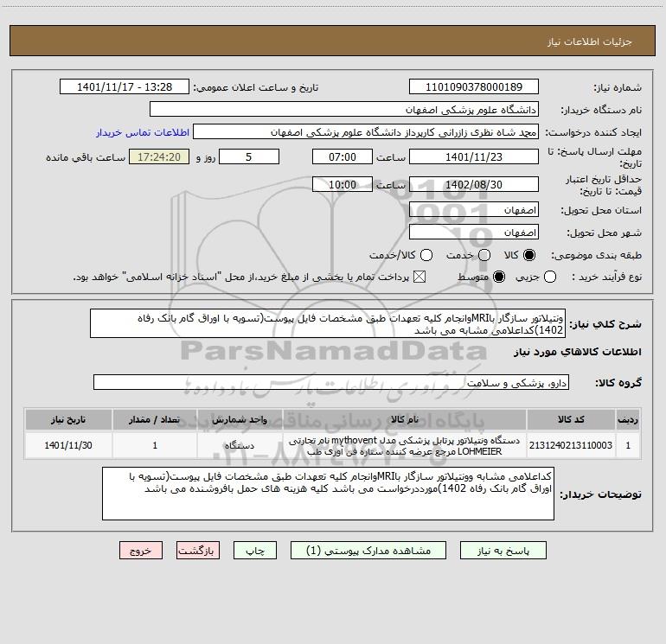Click the price validity date 1402/08/30

[474, 185]
